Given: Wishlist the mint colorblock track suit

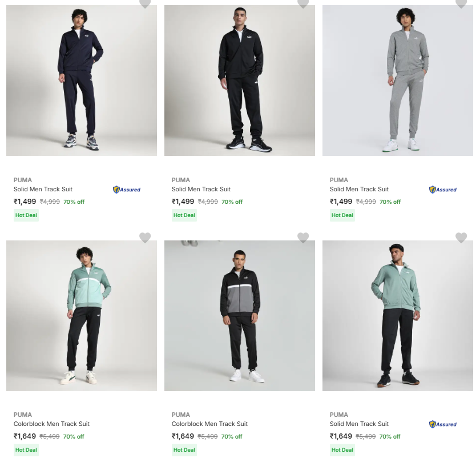Looking at the screenshot, I should pyautogui.click(x=145, y=238).
